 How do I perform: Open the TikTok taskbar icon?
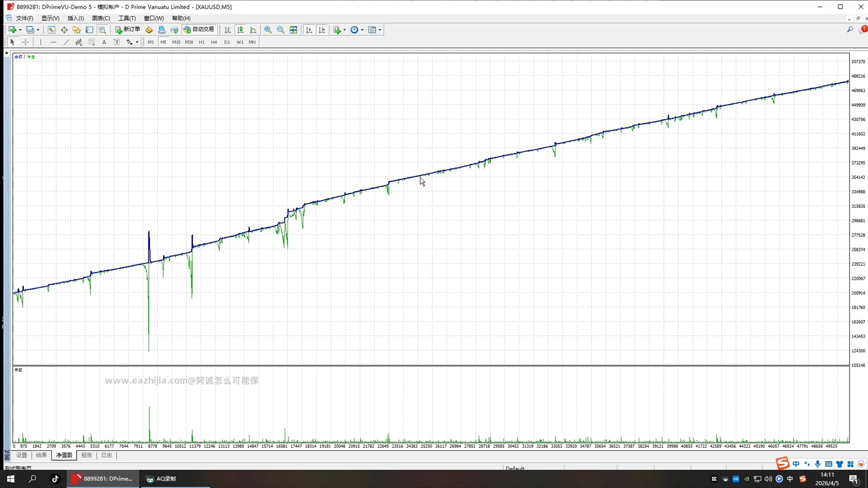tap(55, 479)
